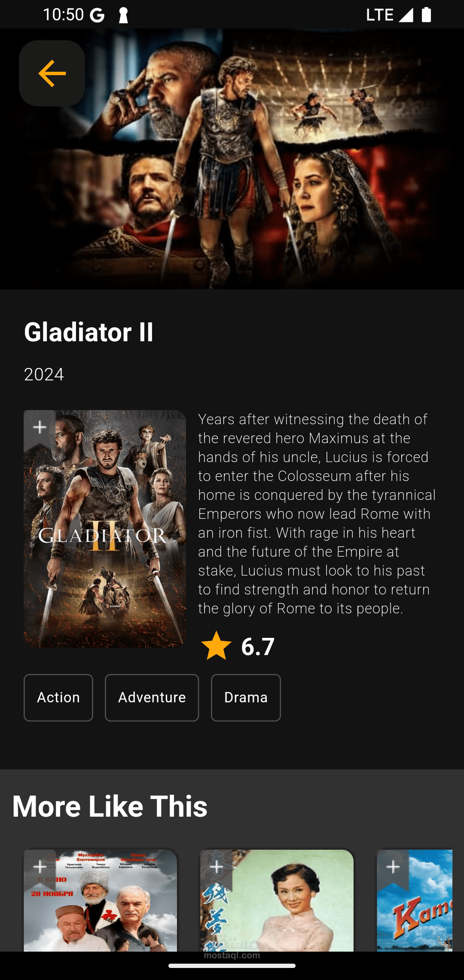Tap the More Like This heading

coord(110,806)
